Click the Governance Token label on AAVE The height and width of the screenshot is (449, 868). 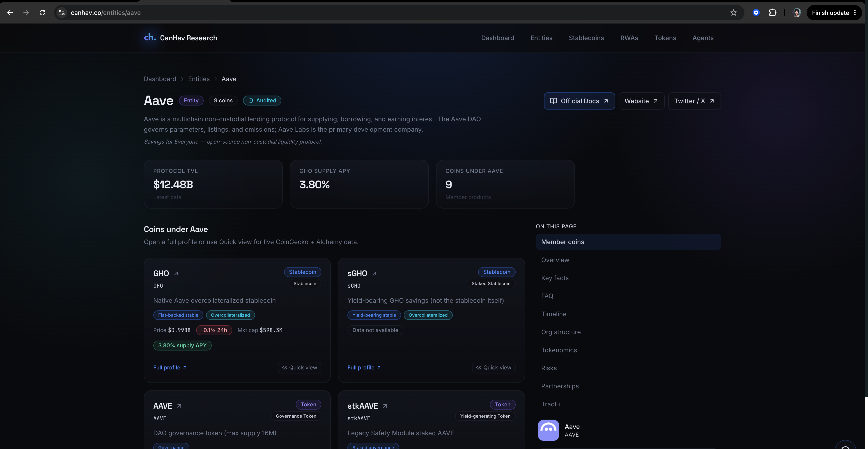tap(296, 416)
